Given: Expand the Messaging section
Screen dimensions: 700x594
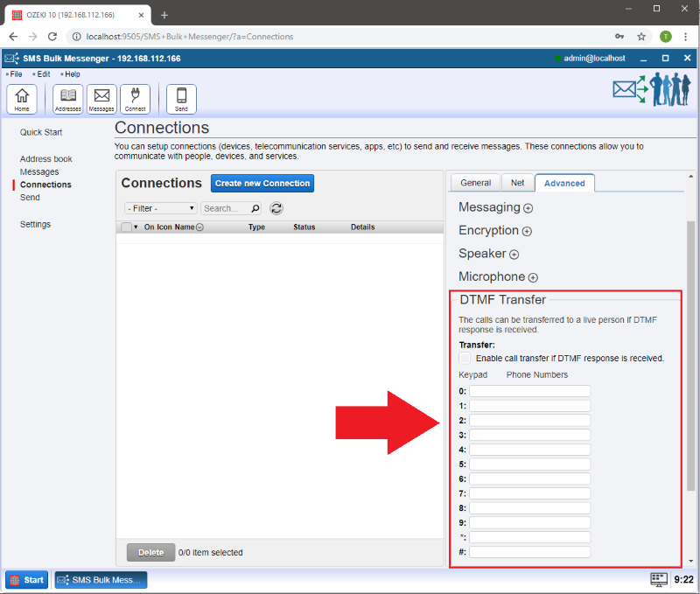Looking at the screenshot, I should (528, 208).
